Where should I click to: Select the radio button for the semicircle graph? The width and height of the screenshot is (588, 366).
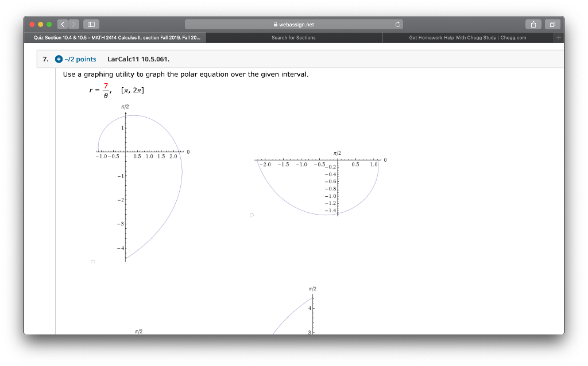252,215
